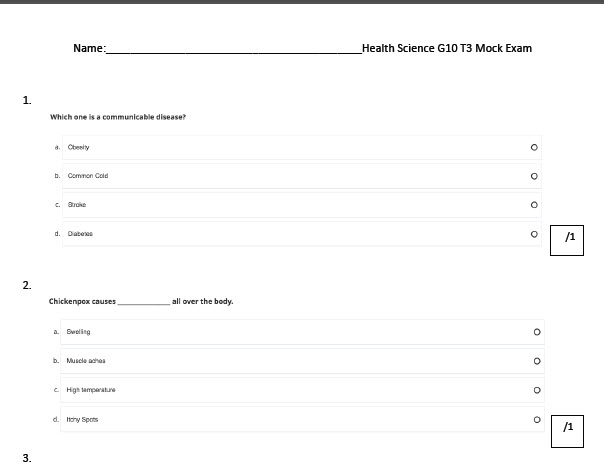Choose the Common Cold radio button

coord(535,177)
